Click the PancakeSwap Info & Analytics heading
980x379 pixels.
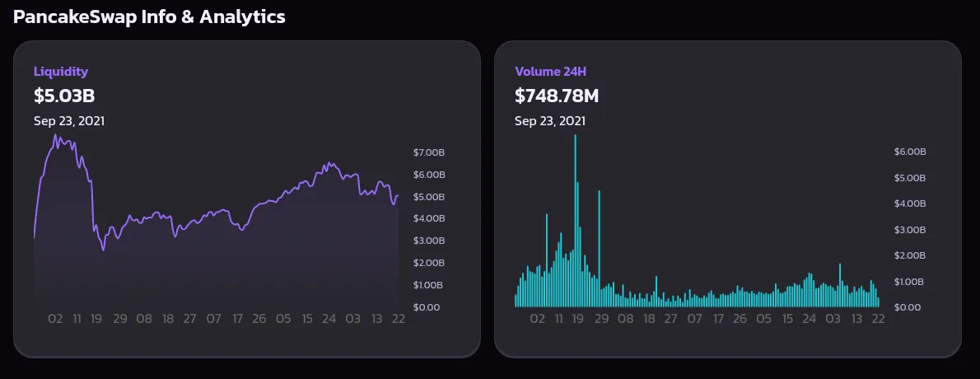(x=149, y=16)
